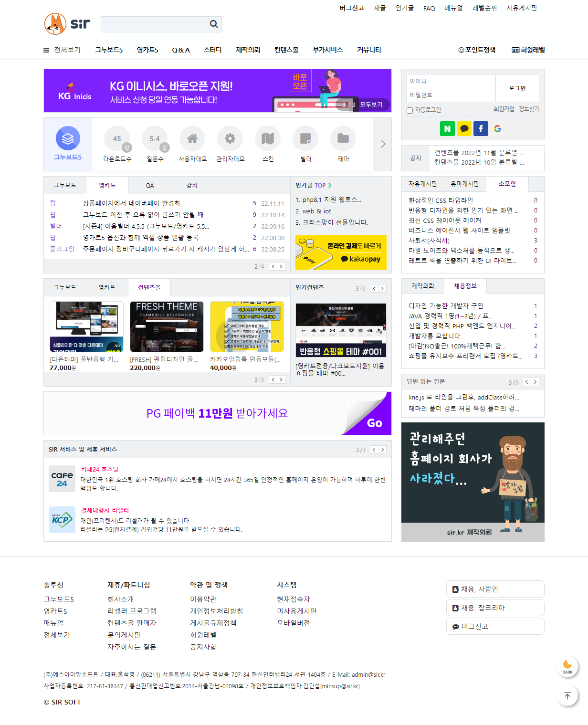588x725 pixels.
Task: Show previous 컨텐츠몰 items page
Action: (273, 379)
